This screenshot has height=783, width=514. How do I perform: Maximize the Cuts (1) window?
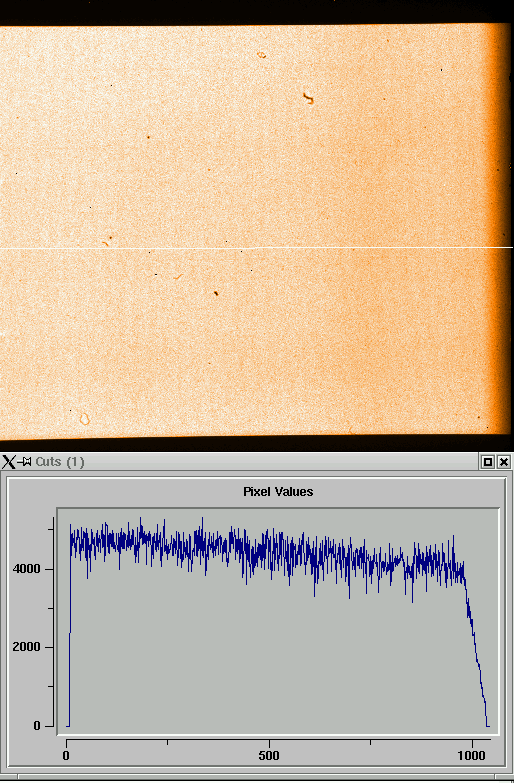click(488, 462)
